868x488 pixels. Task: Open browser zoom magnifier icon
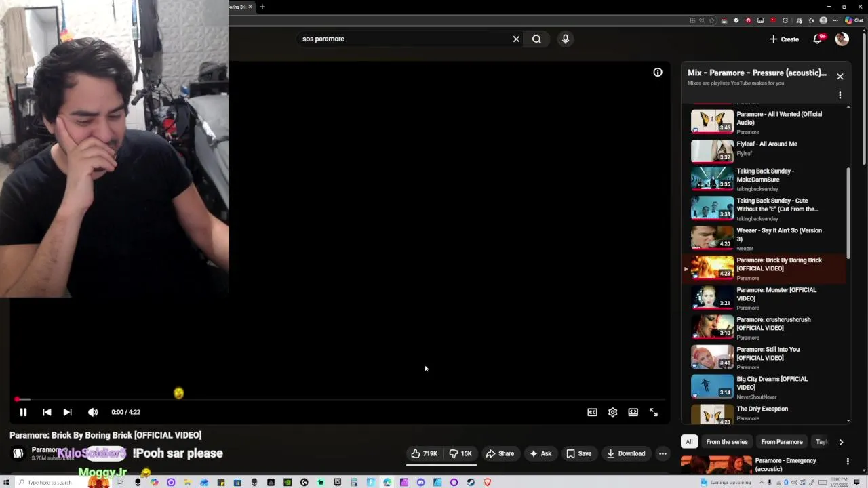[702, 20]
